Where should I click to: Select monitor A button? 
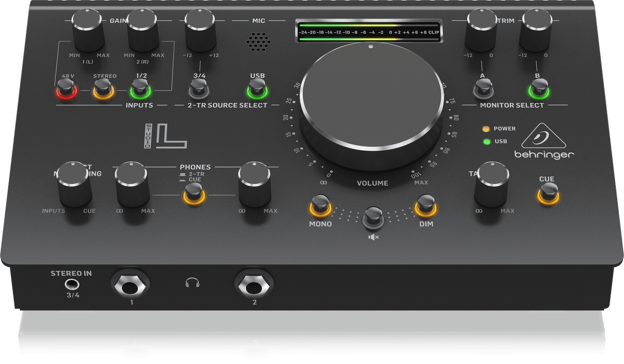pyautogui.click(x=482, y=90)
